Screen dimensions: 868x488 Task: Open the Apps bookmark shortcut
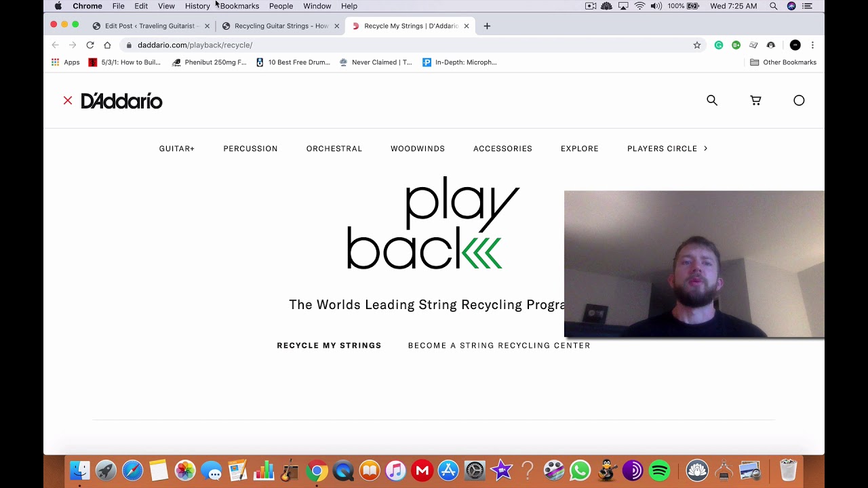(66, 62)
